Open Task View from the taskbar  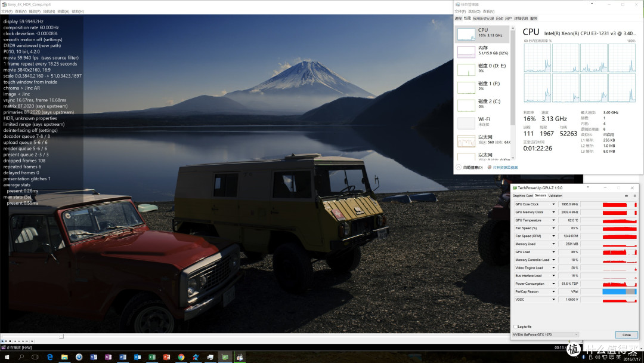tap(35, 357)
